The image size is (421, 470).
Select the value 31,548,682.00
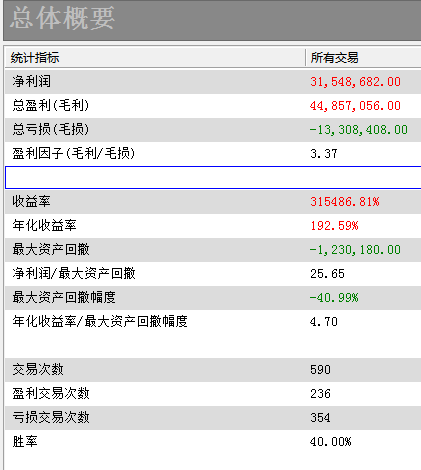[x=355, y=82]
